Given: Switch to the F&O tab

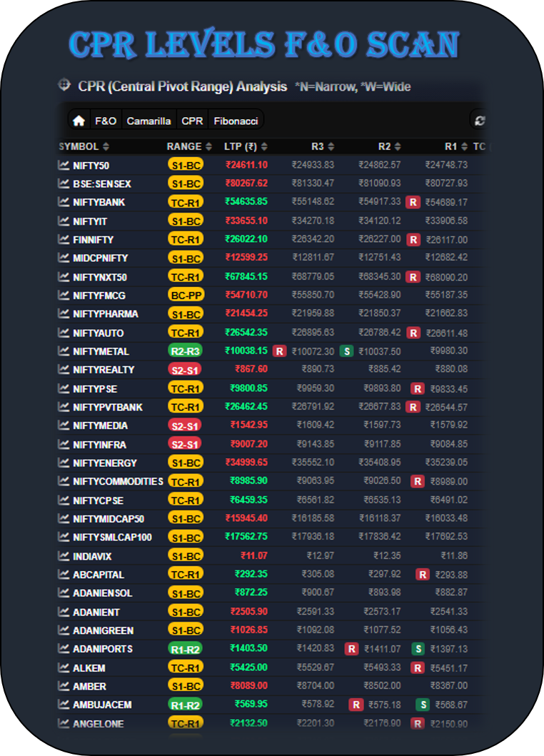Looking at the screenshot, I should pos(106,121).
